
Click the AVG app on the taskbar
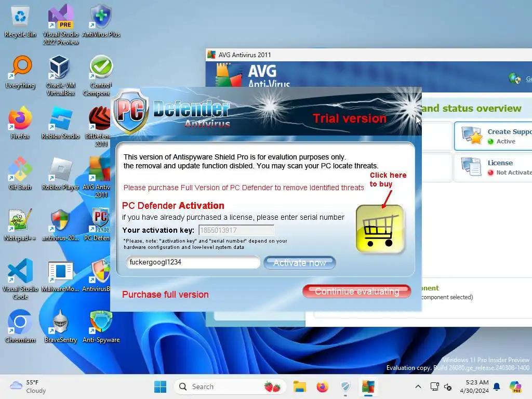(368, 387)
